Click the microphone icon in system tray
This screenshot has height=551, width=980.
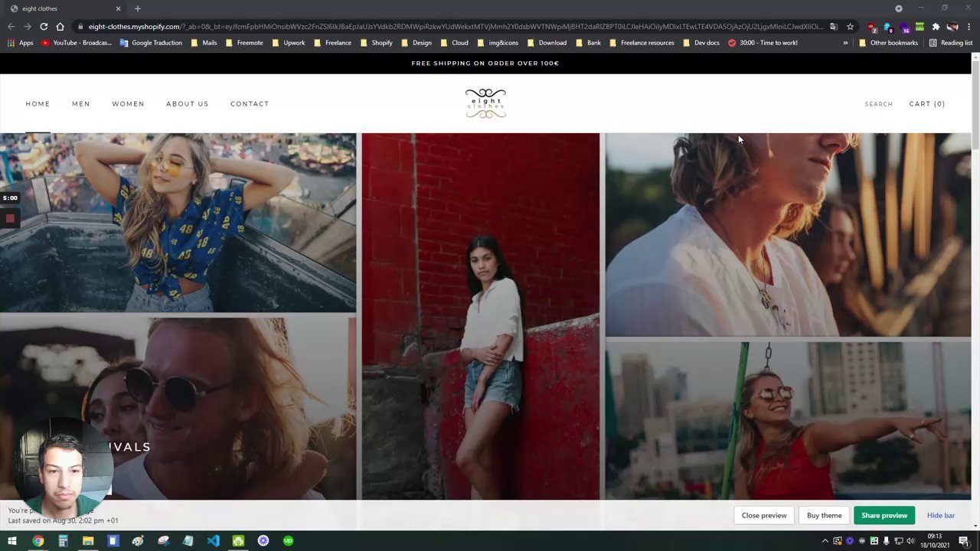(x=887, y=541)
